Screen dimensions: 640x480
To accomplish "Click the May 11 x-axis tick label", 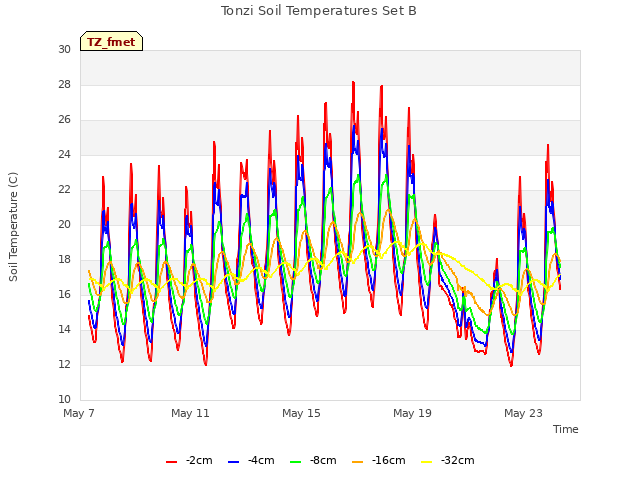I will click(190, 413).
